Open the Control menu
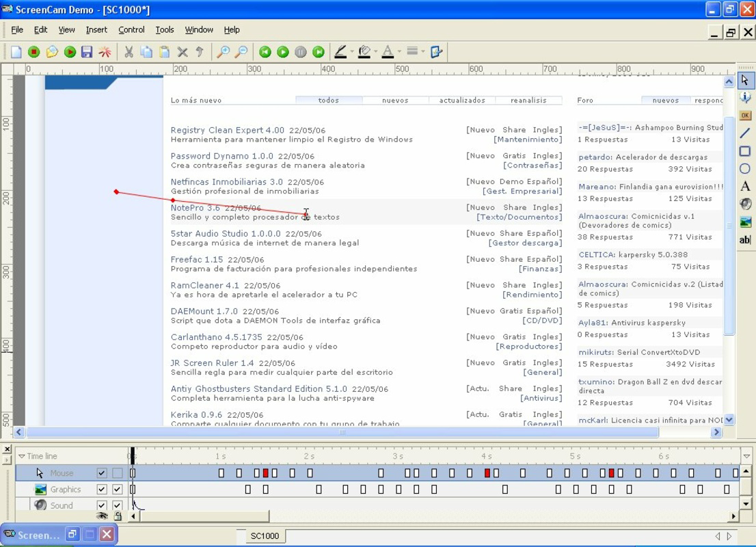 pos(131,30)
